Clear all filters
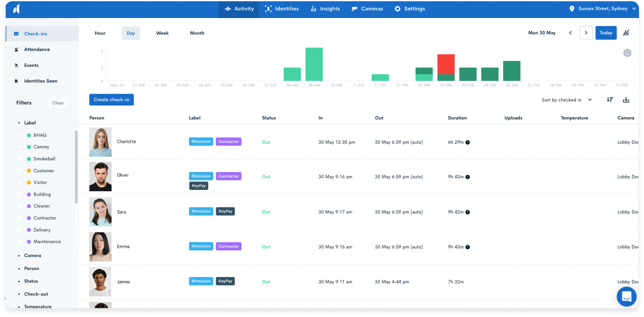 click(58, 103)
